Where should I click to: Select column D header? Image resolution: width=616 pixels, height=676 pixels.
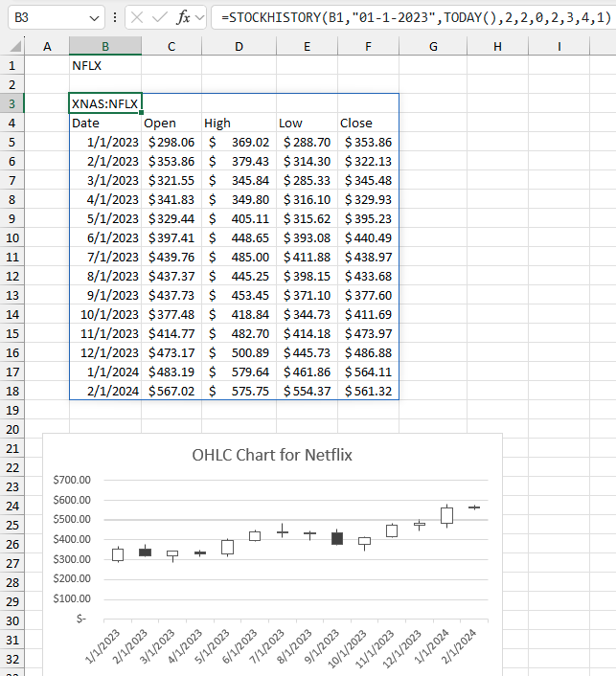coord(238,46)
